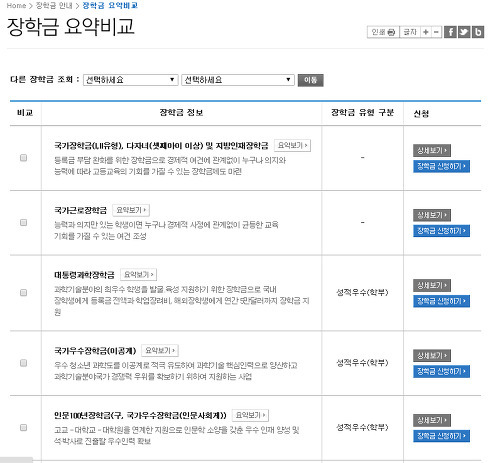Click 상세보기 in 국가장학금(I,II유형) row

coord(432,150)
